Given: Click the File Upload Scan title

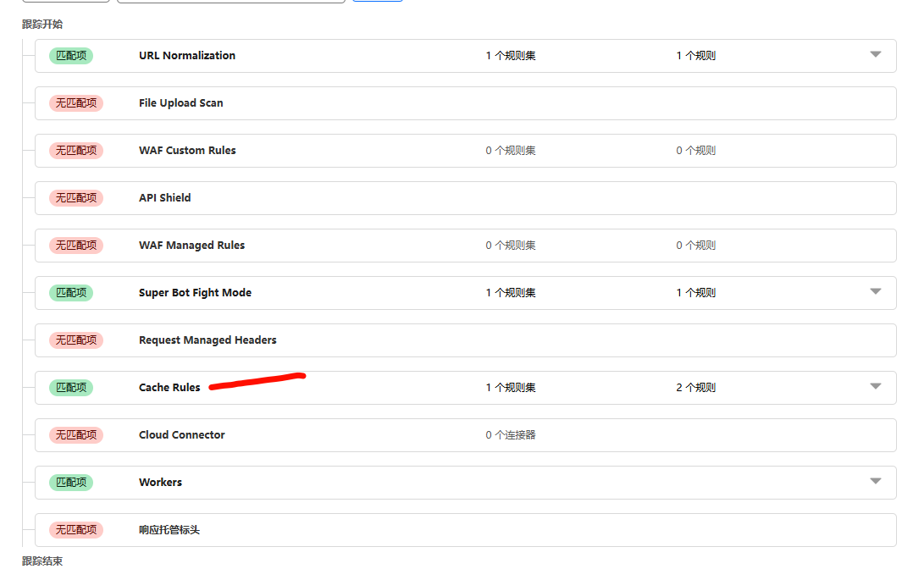Looking at the screenshot, I should pos(181,103).
